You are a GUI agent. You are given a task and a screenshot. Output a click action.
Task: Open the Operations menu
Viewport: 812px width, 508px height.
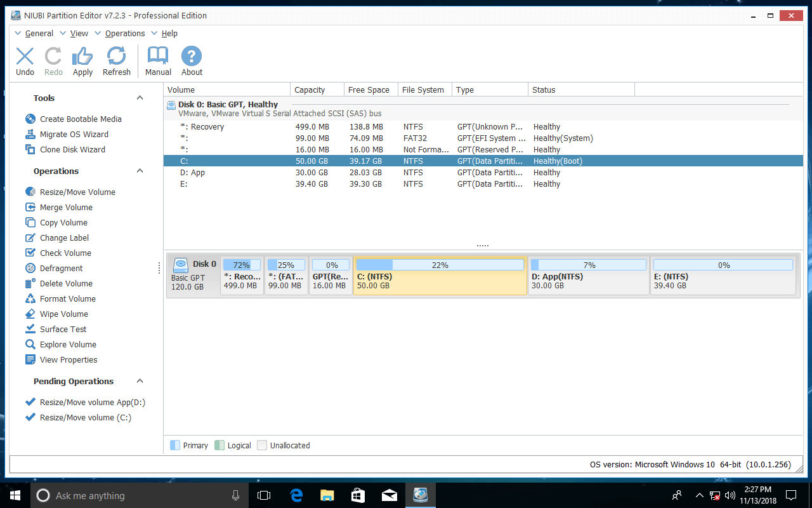tap(124, 33)
